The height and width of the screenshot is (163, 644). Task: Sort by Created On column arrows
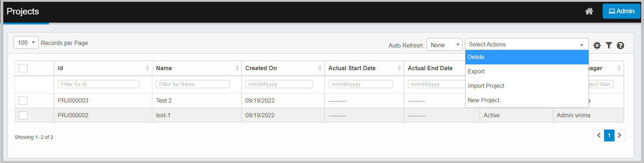point(320,68)
